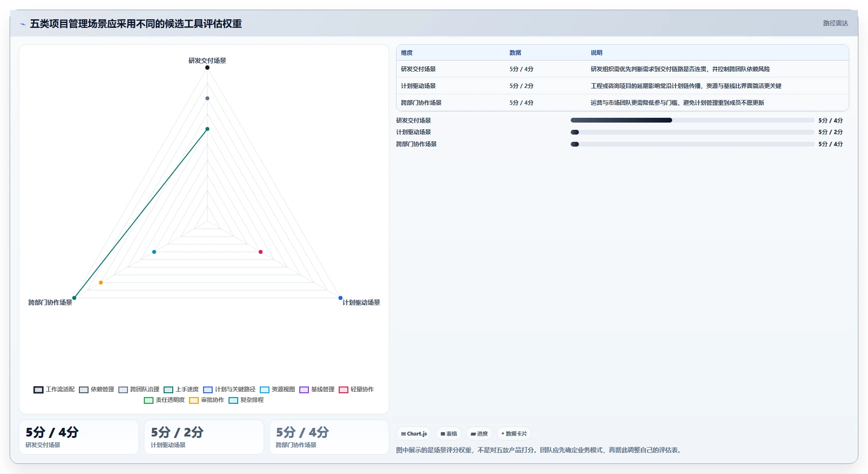Toggle the 依赖管理 legend series

pos(96,389)
